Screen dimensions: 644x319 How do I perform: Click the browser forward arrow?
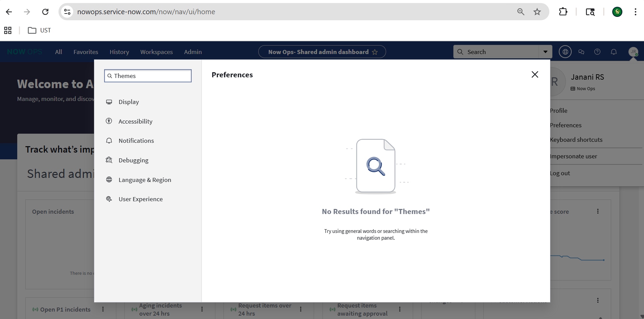(27, 12)
